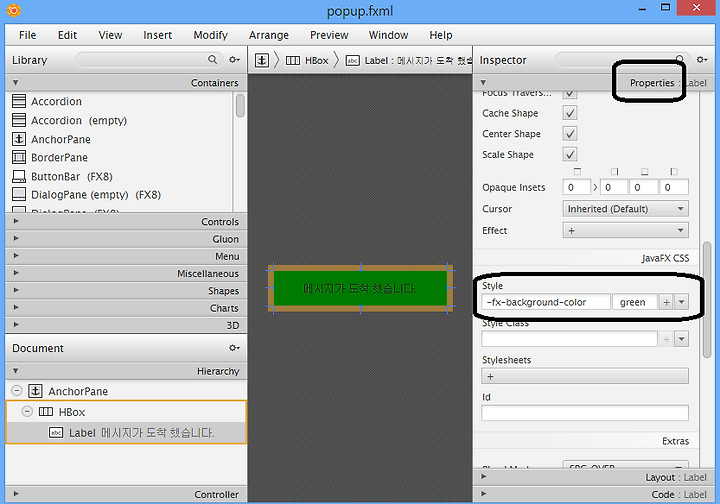Open the View menu
The image size is (720, 504).
click(x=110, y=35)
